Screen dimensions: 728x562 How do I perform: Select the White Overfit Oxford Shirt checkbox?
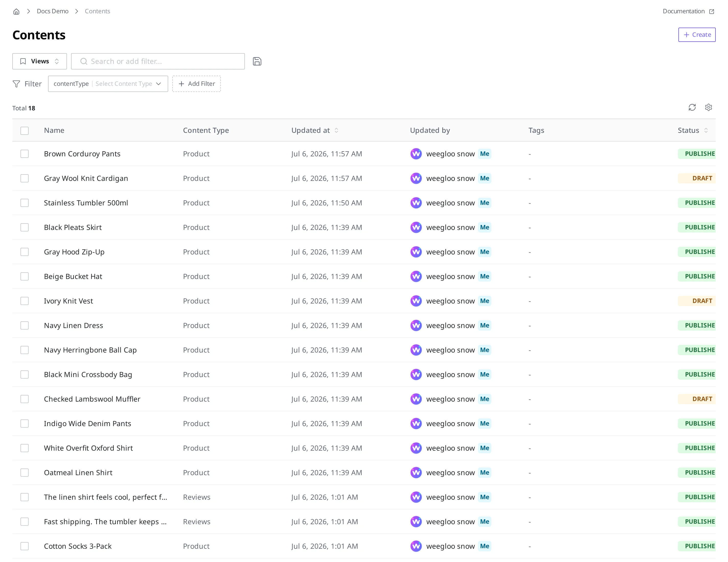tap(24, 448)
